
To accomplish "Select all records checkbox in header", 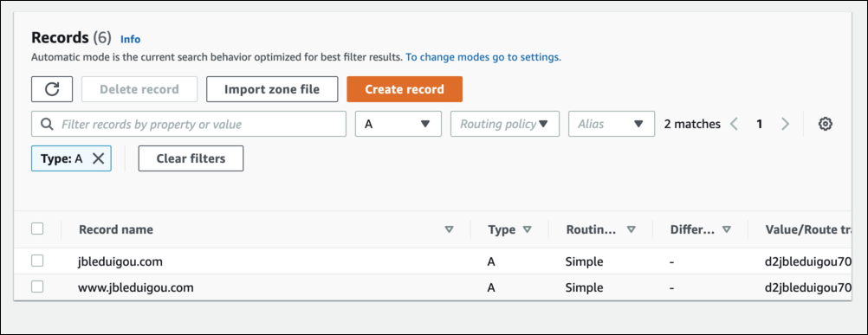I will (x=37, y=229).
